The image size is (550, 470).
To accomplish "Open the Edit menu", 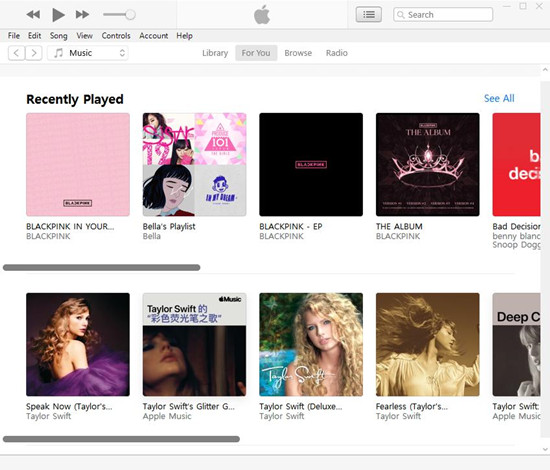I will pos(34,36).
